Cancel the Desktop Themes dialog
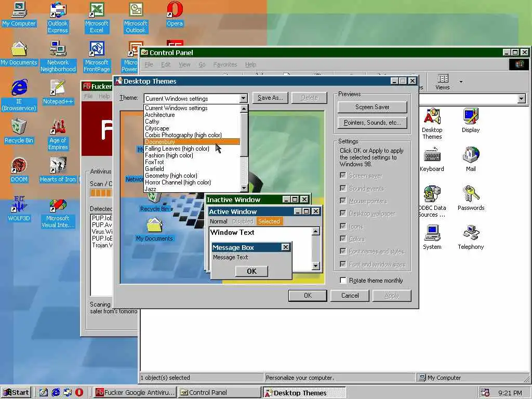This screenshot has width=532, height=399. click(350, 296)
